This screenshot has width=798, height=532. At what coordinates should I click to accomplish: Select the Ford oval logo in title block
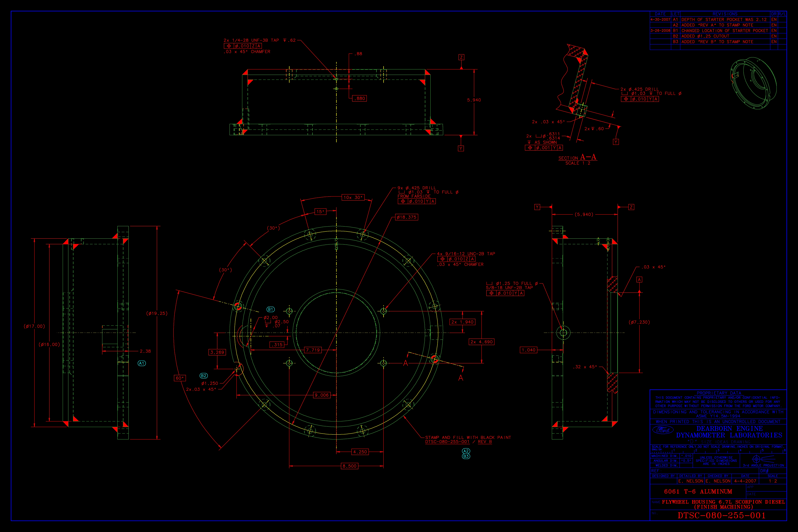click(663, 430)
